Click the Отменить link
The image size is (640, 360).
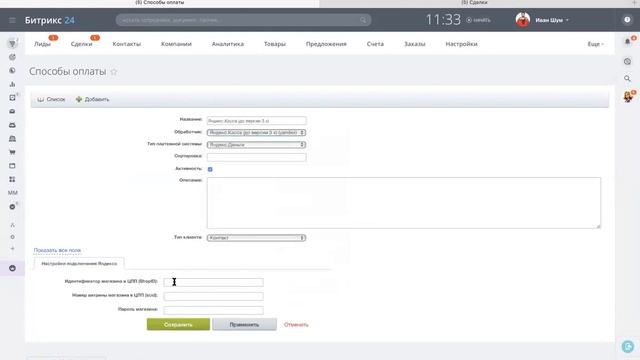(296, 325)
